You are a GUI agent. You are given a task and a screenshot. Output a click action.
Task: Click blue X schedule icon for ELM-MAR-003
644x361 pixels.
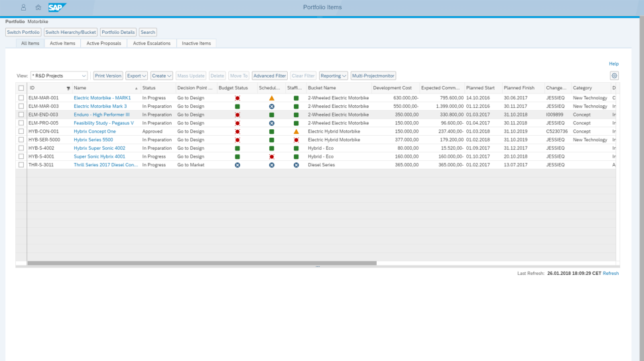point(271,106)
